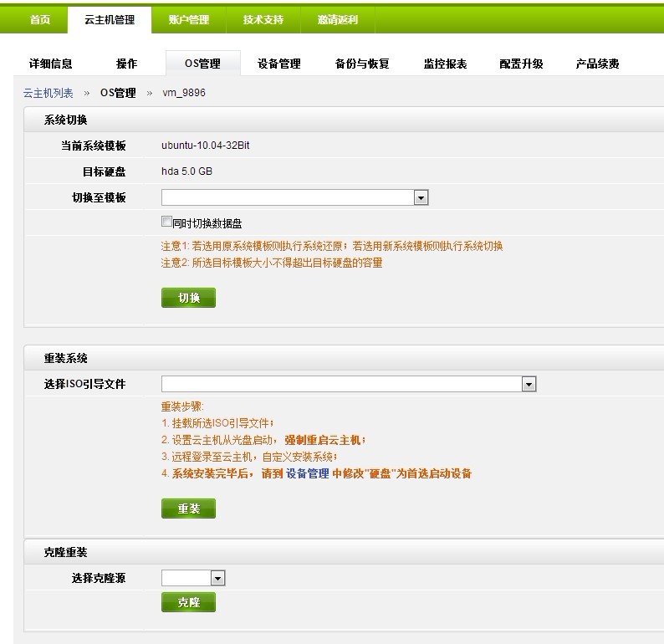664x644 pixels.
Task: Click step 3 远程登录至云主机 text
Action: pos(249,457)
